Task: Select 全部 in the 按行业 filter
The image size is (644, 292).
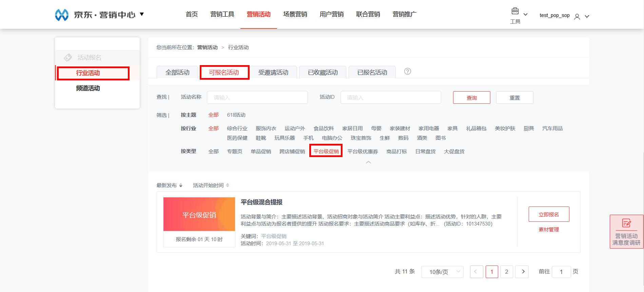Action: tap(213, 129)
